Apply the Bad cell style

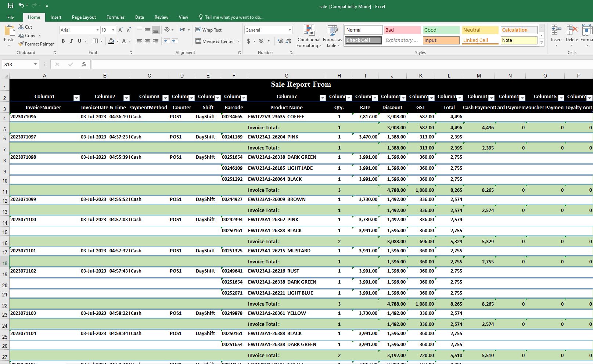[x=402, y=30]
